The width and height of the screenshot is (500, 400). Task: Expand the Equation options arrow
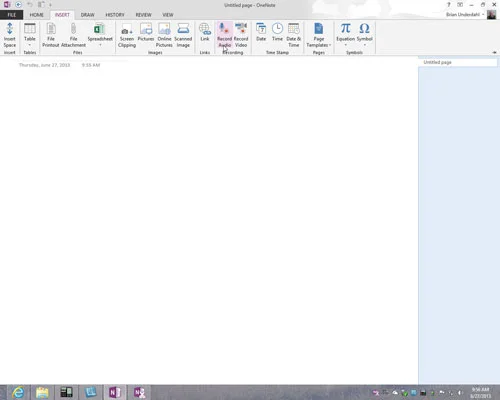pos(345,45)
